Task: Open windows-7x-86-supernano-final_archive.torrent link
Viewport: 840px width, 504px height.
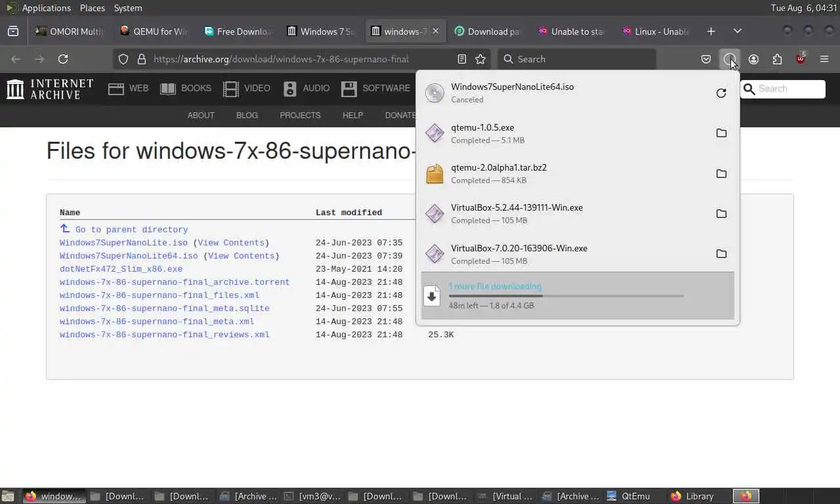Action: (x=175, y=282)
